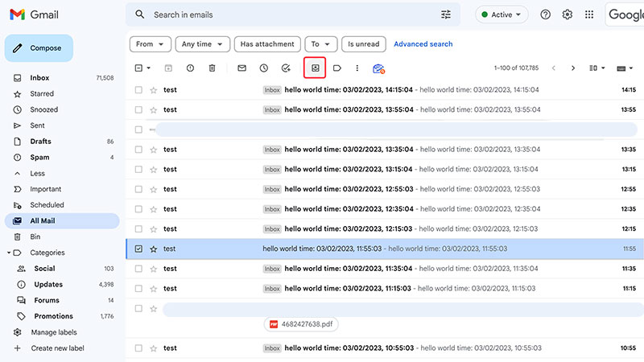Open the Settings gear icon
Screen dimensions: 644x362
pos(568,14)
